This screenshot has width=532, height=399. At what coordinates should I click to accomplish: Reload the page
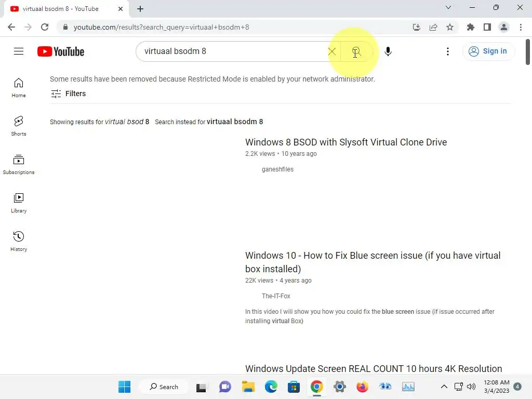45,27
